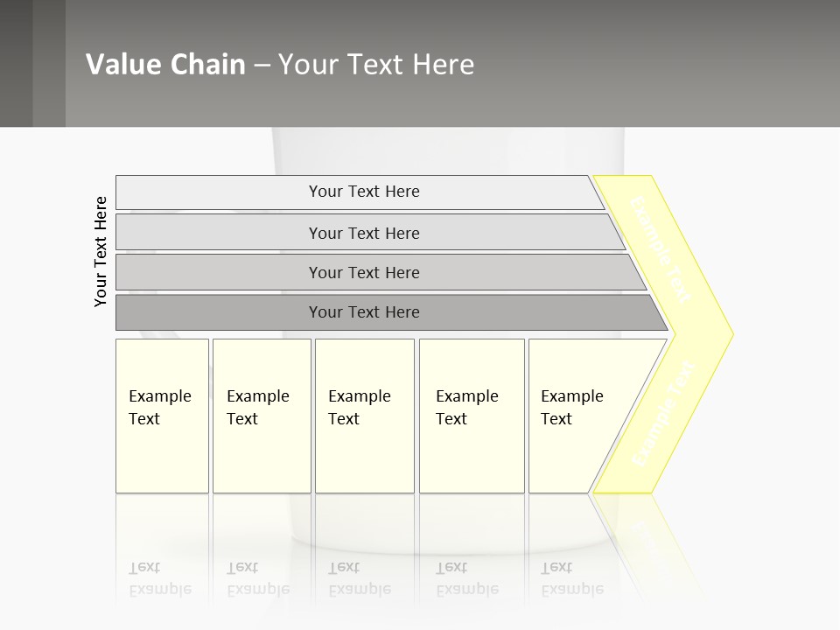Select upper "Example Text" on the yellow chevron
Screen dimensions: 840x630
point(661,249)
